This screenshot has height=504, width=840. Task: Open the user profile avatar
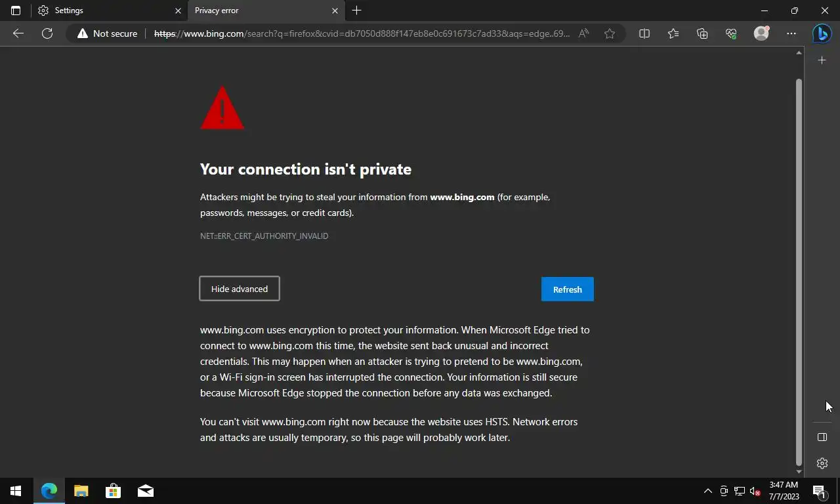(761, 33)
